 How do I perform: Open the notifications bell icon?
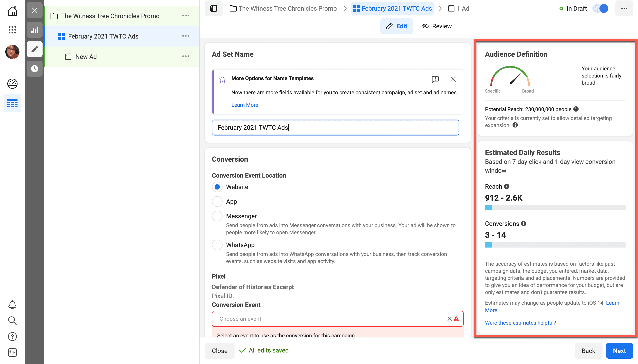(x=12, y=304)
